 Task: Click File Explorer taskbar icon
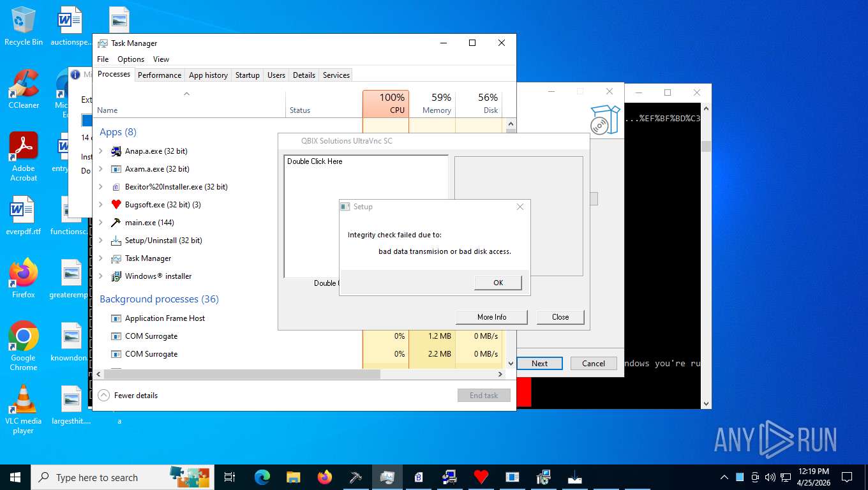[294, 477]
